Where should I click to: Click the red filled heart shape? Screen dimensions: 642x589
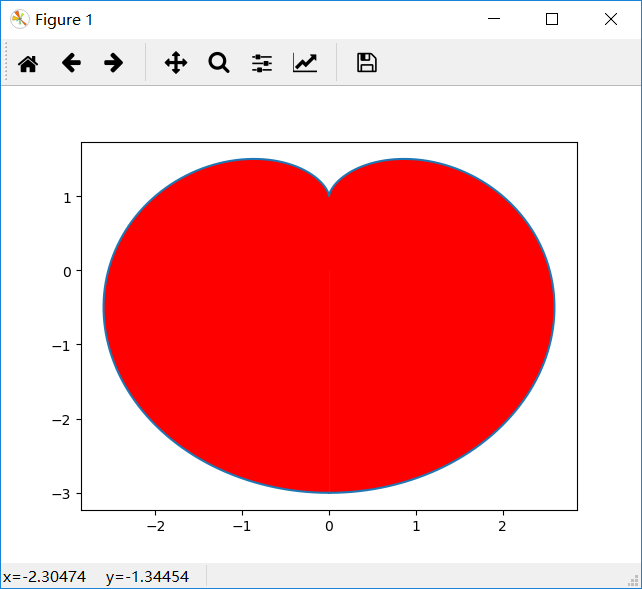[329, 327]
